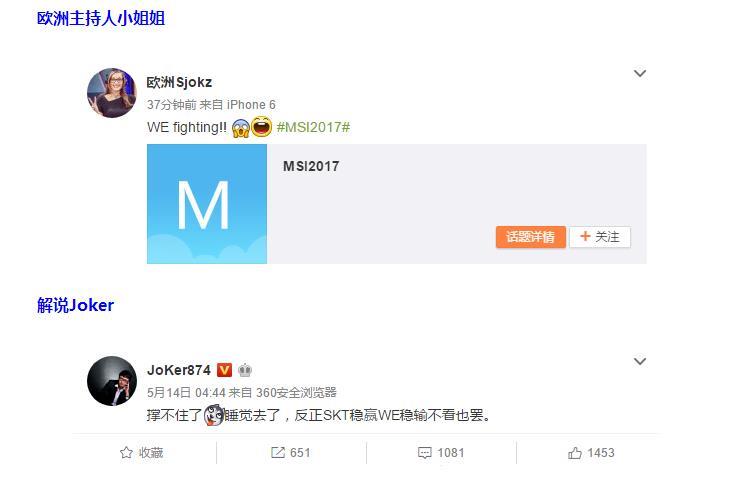Image resolution: width=732 pixels, height=487 pixels.
Task: Favorite the post with 收藏 star
Action: pyautogui.click(x=141, y=452)
